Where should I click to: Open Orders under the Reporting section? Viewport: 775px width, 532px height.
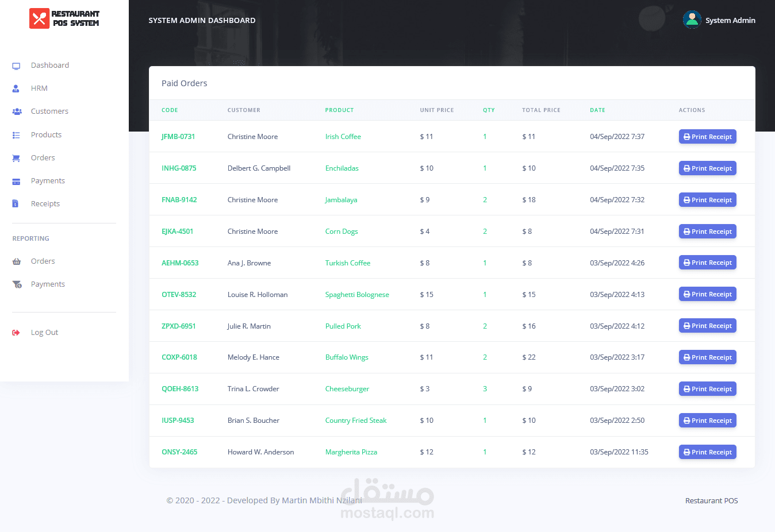(x=43, y=261)
